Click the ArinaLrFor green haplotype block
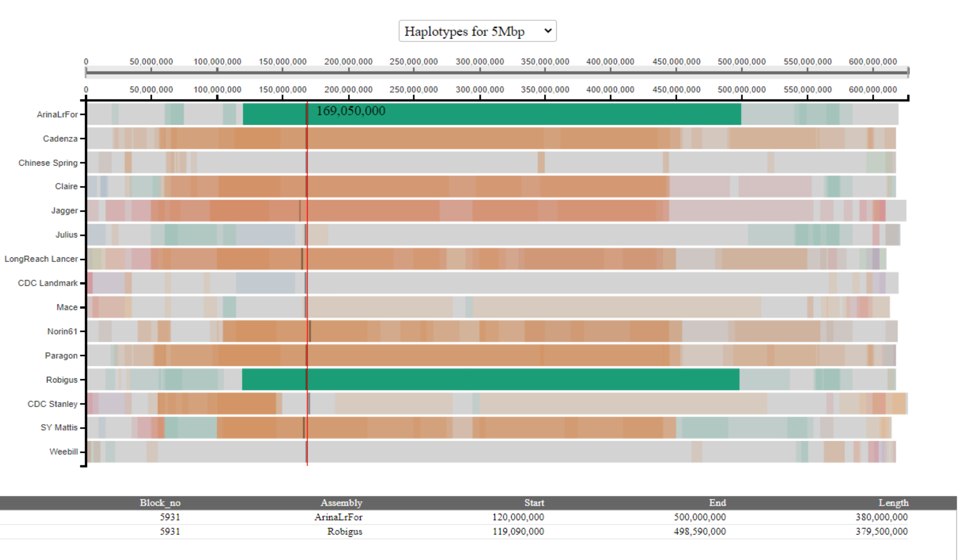This screenshot has height=560, width=964. point(492,114)
